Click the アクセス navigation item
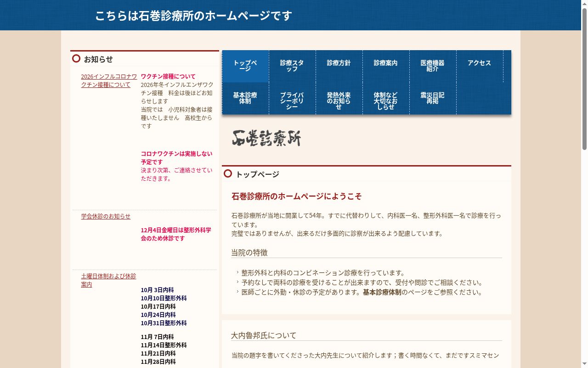Screen dimensions: 588x368 coord(480,66)
